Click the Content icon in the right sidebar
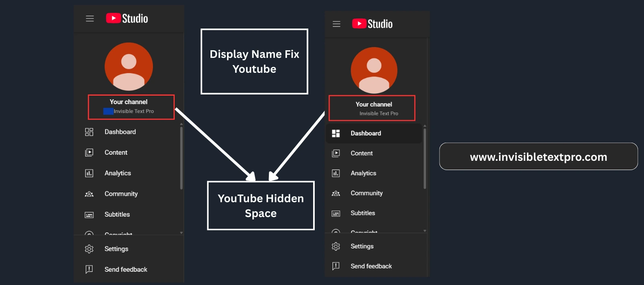The image size is (644, 285). tap(336, 153)
